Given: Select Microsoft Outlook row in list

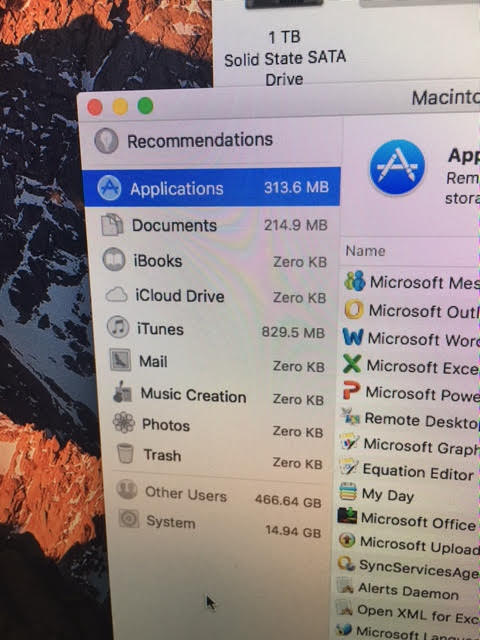Looking at the screenshot, I should (x=410, y=311).
